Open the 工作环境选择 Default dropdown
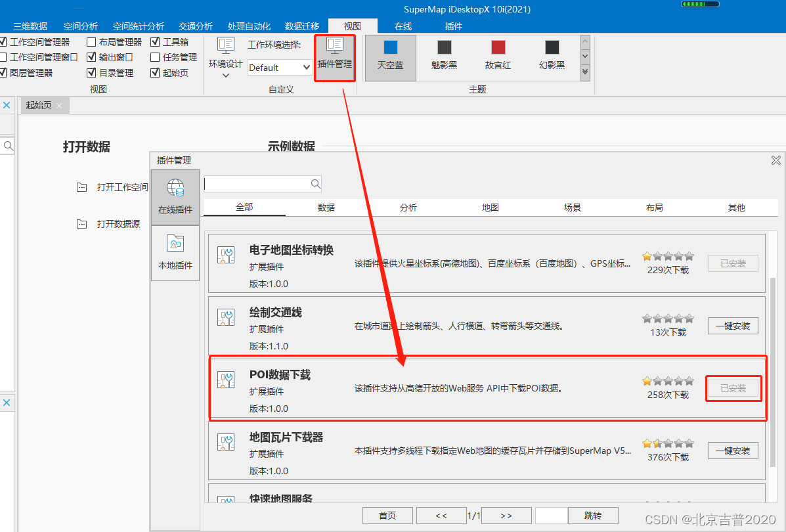 coord(280,68)
